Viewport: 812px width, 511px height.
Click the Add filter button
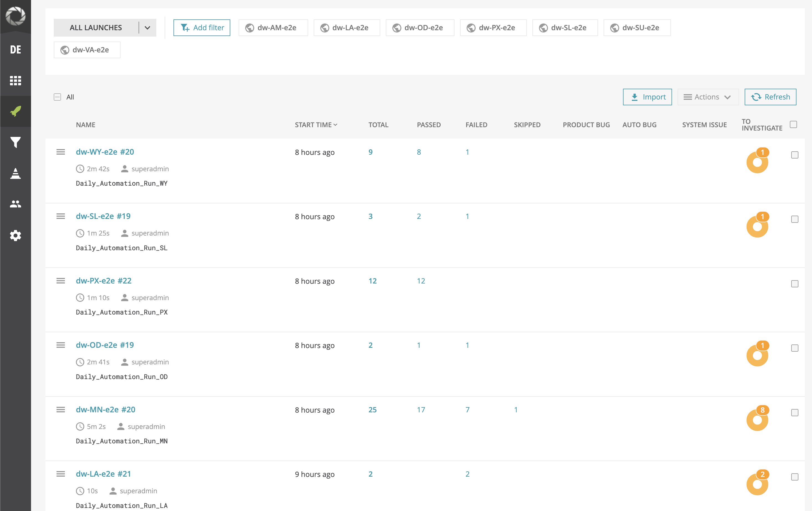coord(202,28)
